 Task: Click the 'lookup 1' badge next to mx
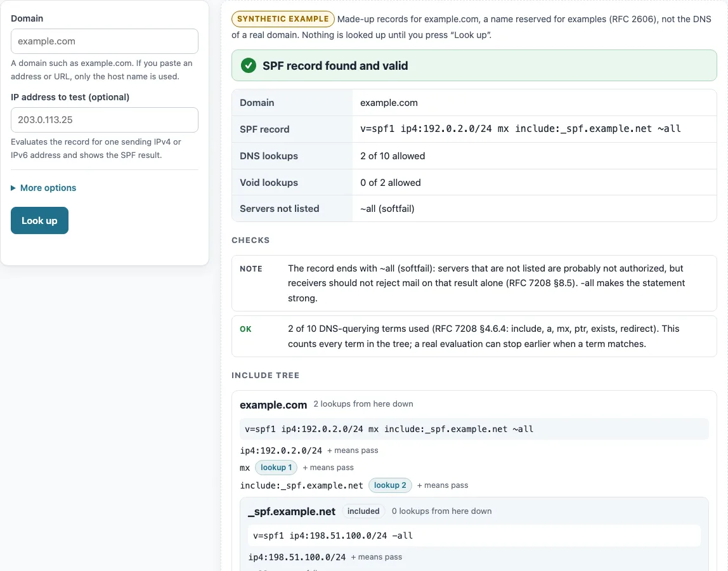[276, 468]
